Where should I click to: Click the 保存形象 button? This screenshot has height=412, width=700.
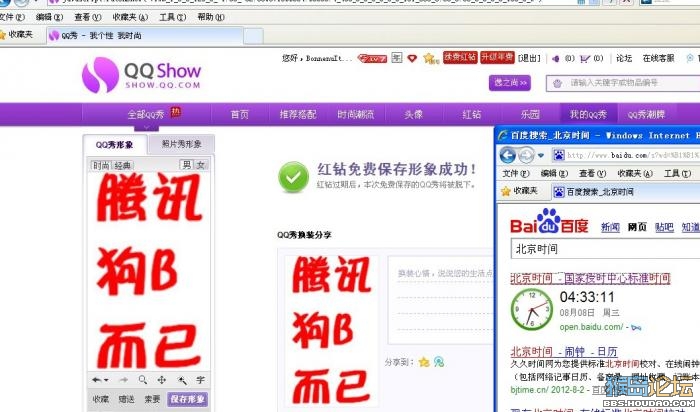(x=188, y=399)
